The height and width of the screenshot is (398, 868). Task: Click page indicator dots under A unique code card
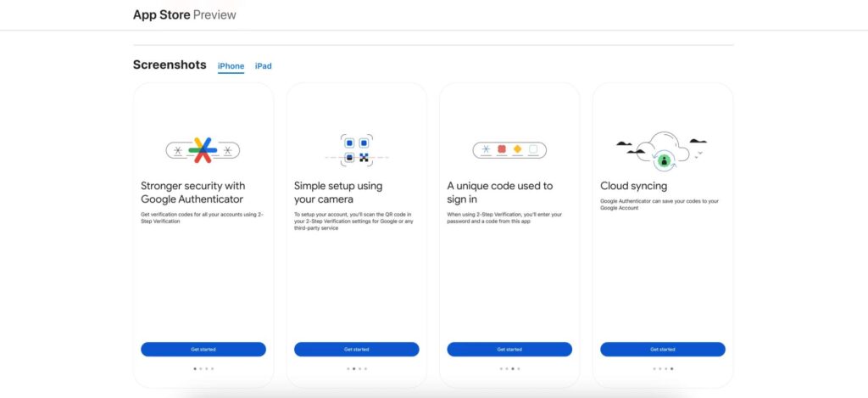pos(509,368)
